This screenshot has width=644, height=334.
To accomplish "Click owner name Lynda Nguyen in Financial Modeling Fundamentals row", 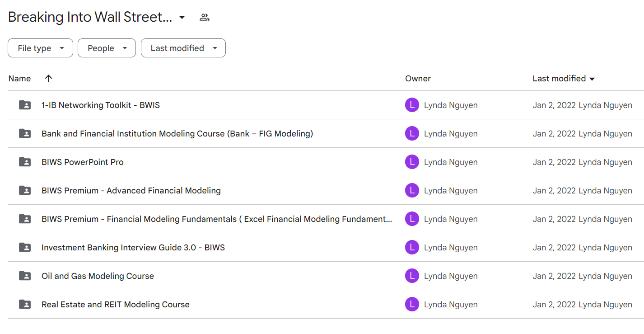I will click(451, 219).
